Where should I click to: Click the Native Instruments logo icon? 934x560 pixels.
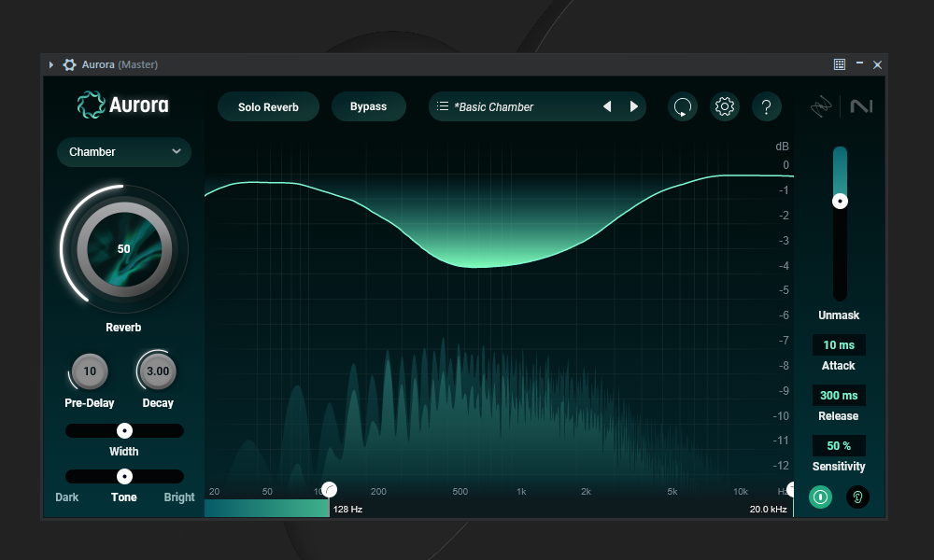860,107
